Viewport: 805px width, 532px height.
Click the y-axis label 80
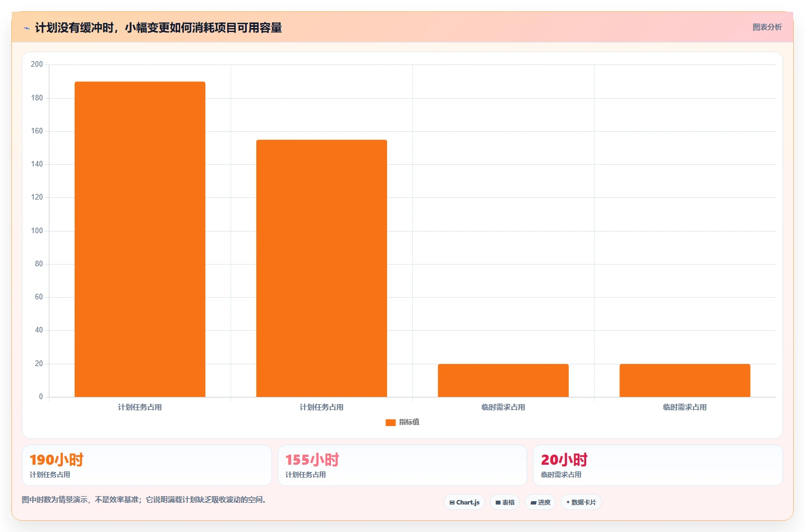click(39, 264)
